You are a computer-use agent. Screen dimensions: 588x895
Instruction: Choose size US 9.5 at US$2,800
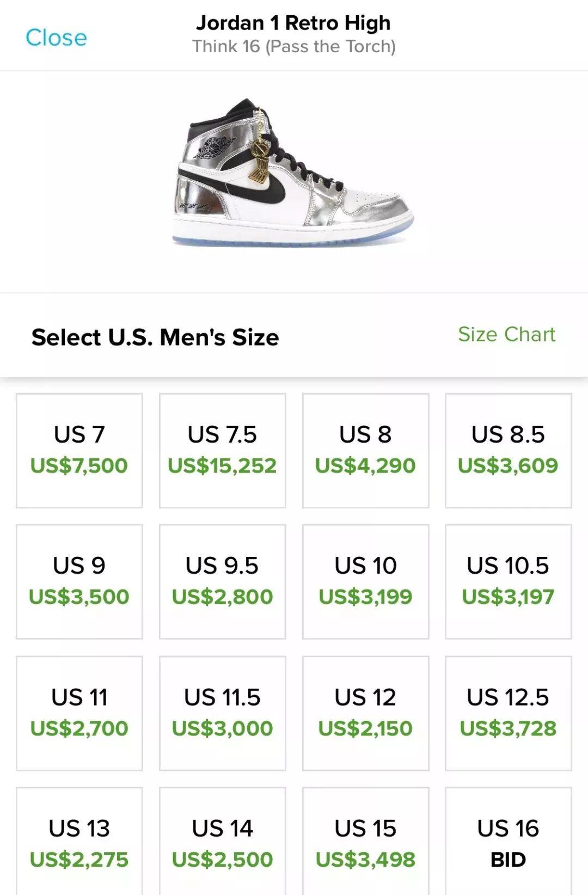(x=223, y=582)
